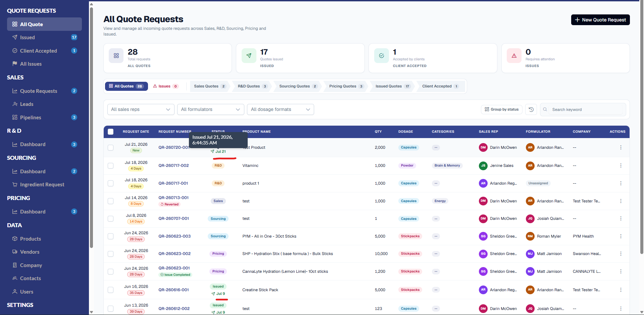
Task: Click the Company building icon in sidebar
Action: click(15, 265)
